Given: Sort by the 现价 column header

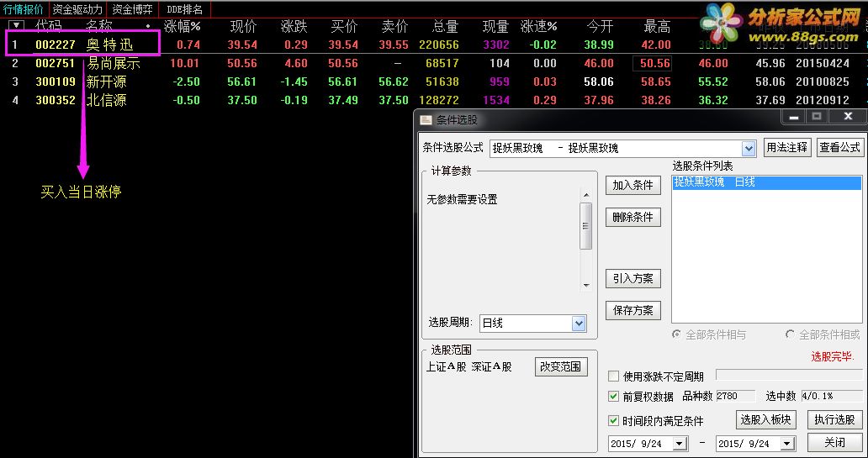Looking at the screenshot, I should pos(244,26).
